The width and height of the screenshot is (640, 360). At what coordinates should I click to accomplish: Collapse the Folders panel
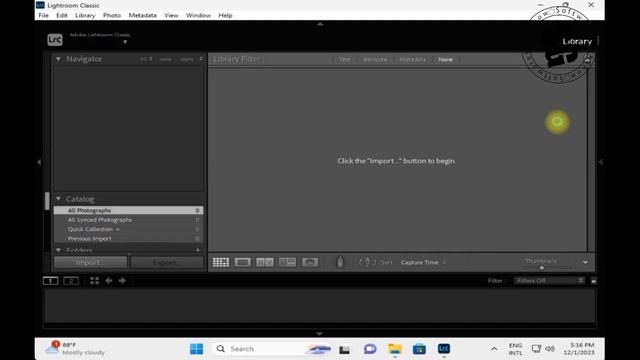point(58,250)
